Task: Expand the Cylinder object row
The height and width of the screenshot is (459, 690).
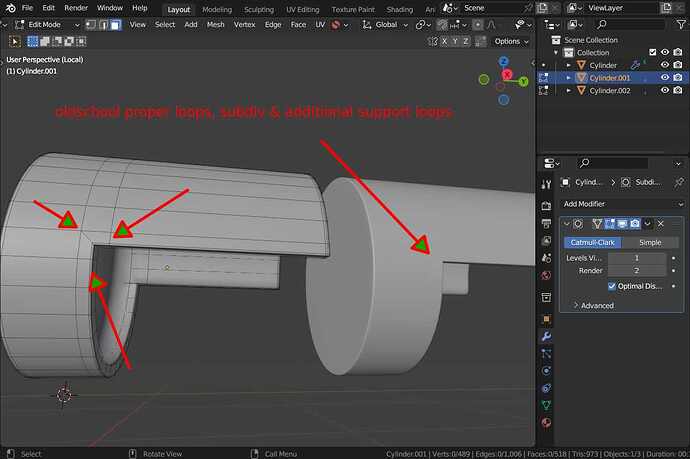Action: tap(569, 65)
